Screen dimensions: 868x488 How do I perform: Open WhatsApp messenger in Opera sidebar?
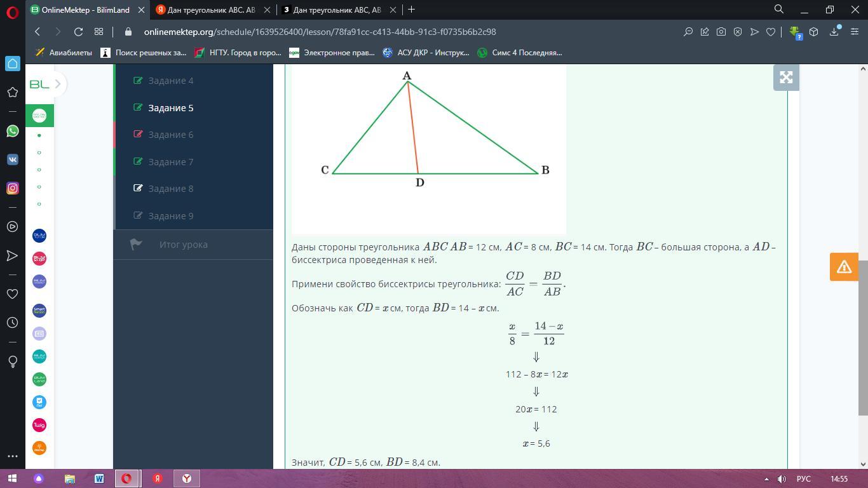point(12,131)
